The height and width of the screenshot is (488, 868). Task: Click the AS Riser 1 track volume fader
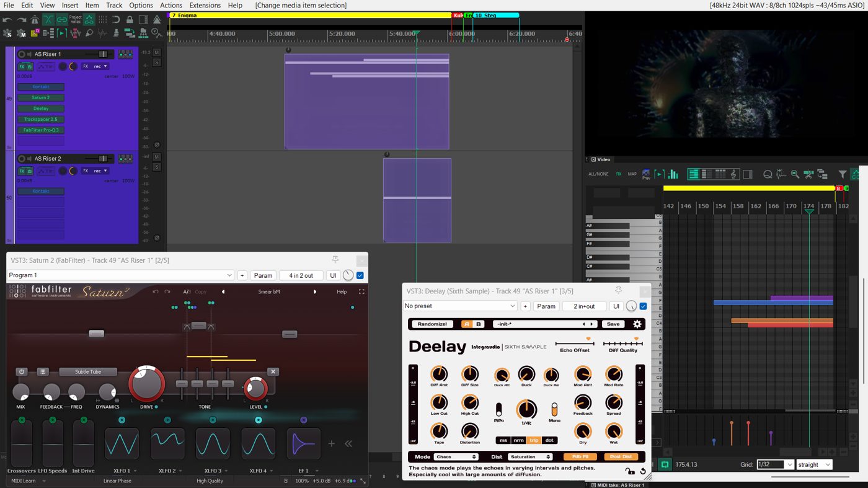(103, 54)
